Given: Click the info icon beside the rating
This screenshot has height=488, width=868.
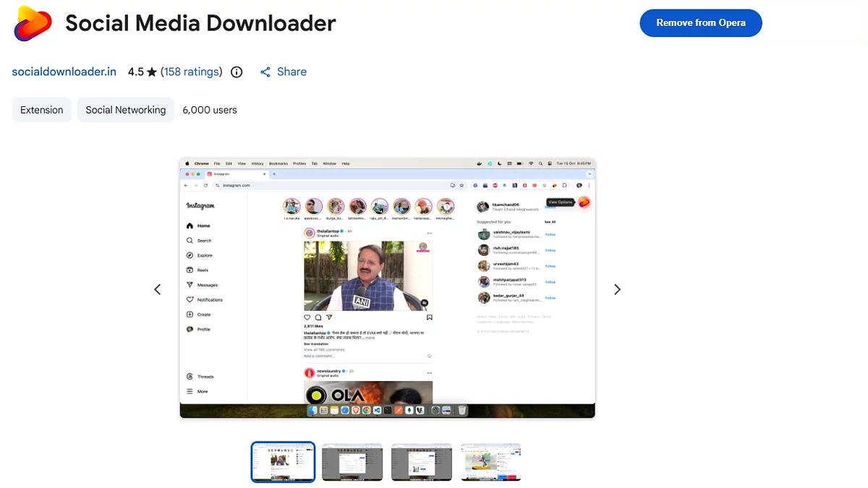Looking at the screenshot, I should [x=236, y=72].
